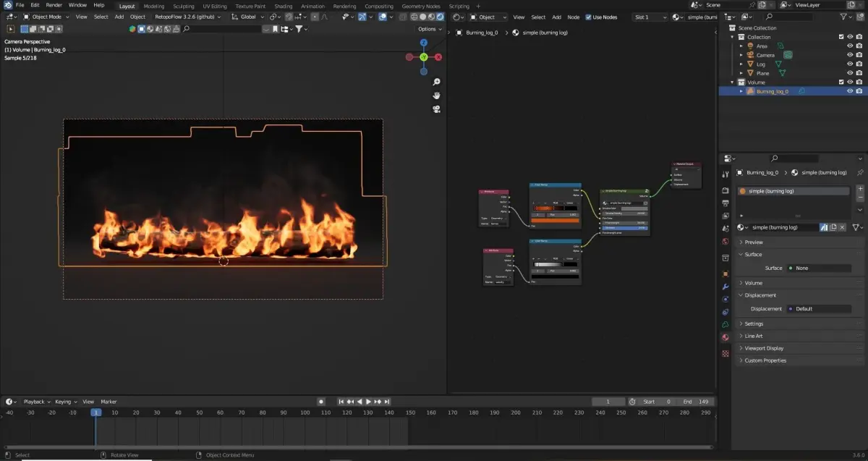
Task: Open the Slot 1 dropdown in node editor
Action: [x=649, y=17]
